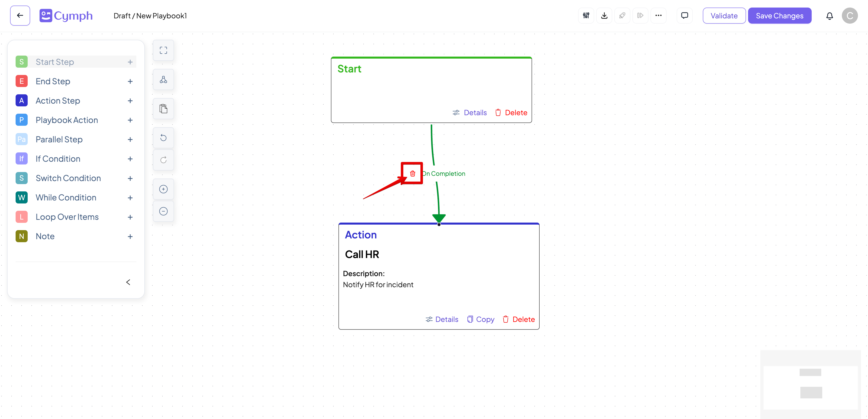Click the undo arrow icon
Image resolution: width=868 pixels, height=419 pixels.
[x=163, y=138]
